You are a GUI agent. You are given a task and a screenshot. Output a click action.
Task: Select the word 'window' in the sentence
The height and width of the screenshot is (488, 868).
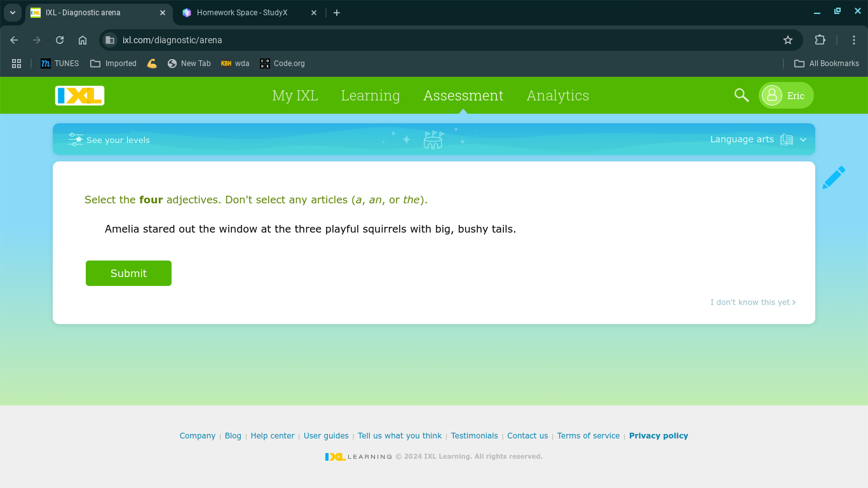[238, 229]
